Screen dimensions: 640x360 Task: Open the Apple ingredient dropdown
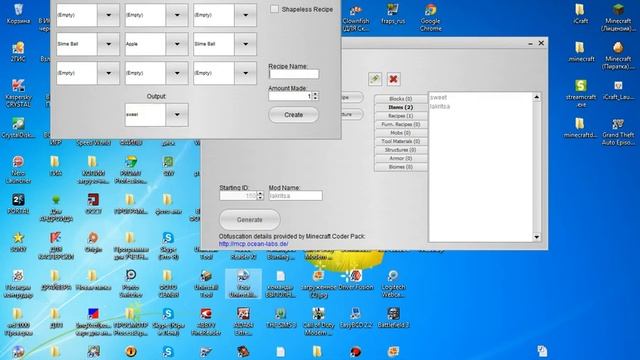coord(177,44)
